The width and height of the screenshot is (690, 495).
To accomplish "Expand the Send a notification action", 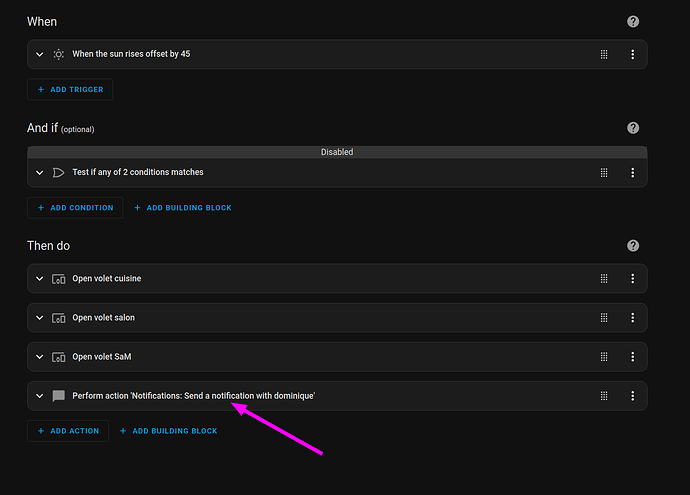I will [40, 396].
